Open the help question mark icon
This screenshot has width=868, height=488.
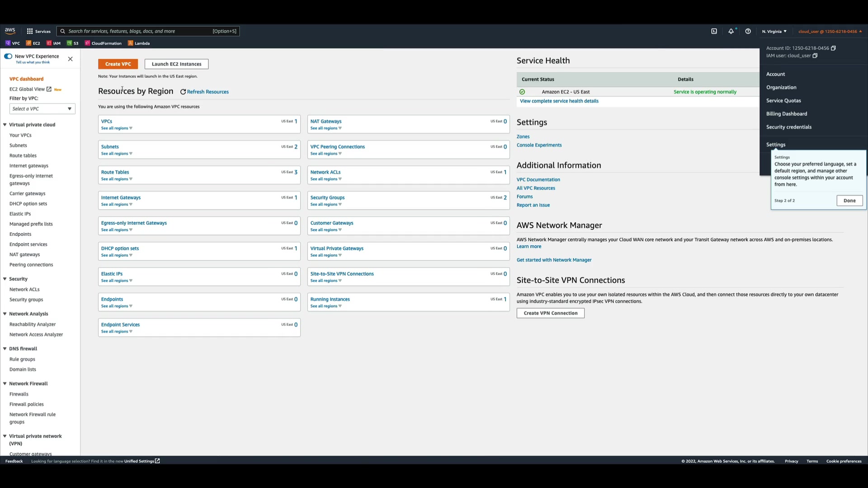click(x=748, y=31)
